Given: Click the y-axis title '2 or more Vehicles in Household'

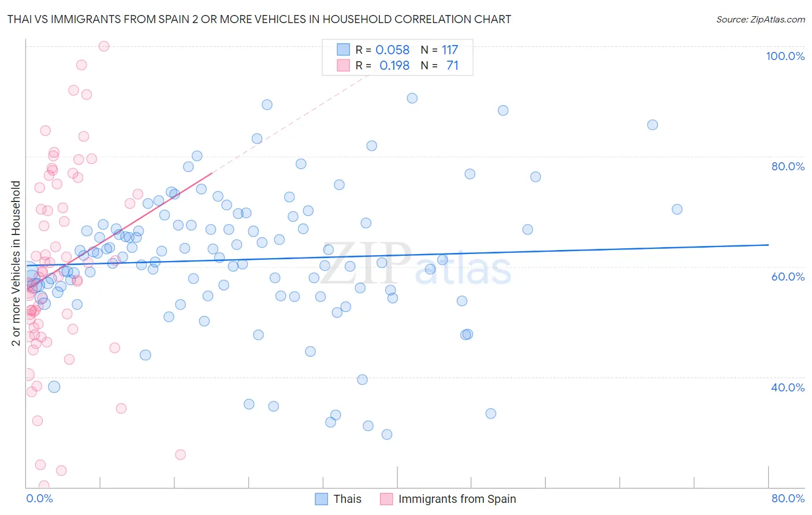Looking at the screenshot, I should point(16,263).
